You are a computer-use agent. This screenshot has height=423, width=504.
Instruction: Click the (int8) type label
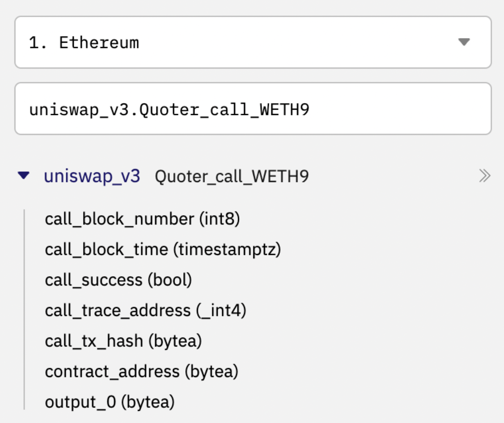pyautogui.click(x=219, y=219)
